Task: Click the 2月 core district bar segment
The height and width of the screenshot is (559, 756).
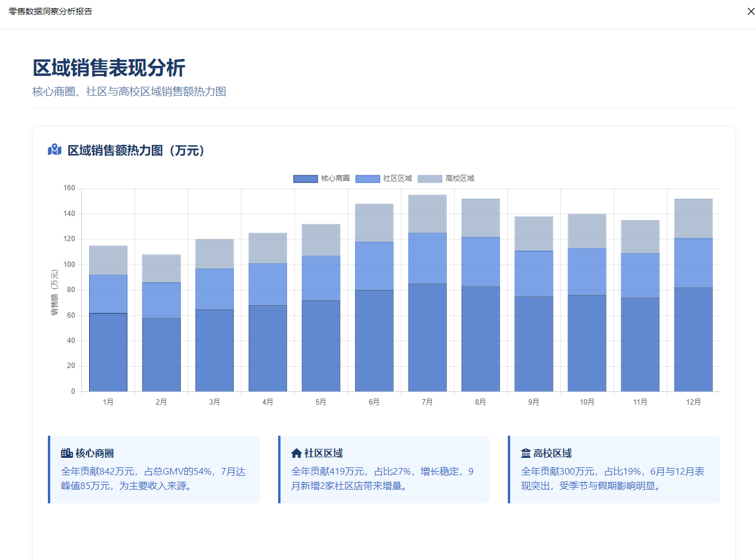Action: point(161,354)
